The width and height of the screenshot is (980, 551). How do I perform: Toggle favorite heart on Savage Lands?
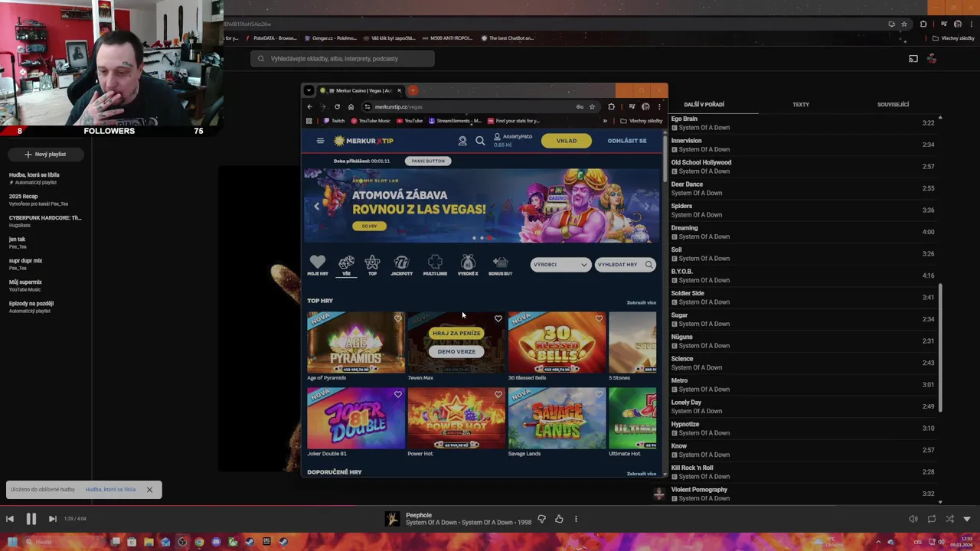(x=599, y=394)
